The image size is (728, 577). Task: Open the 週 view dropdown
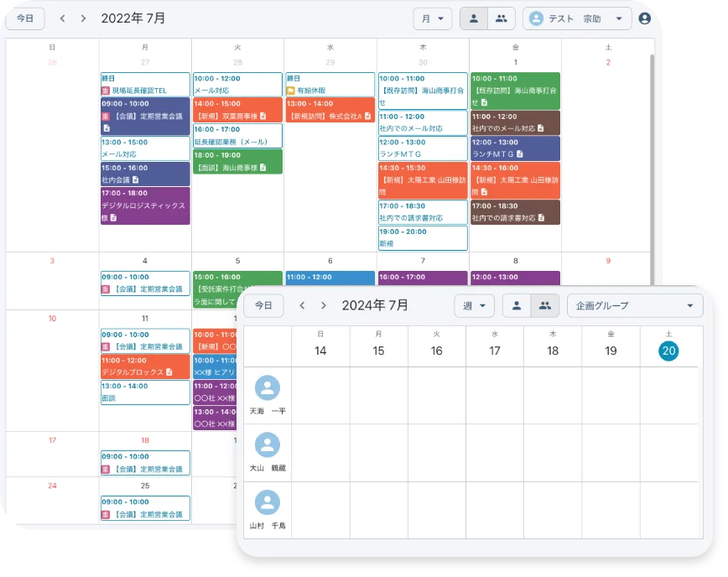pos(474,305)
